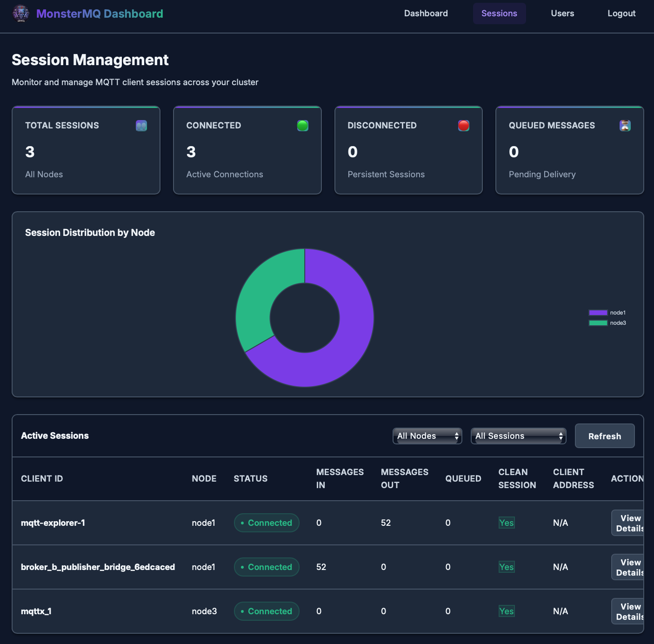Click client ID mqtt-explorer-1
The height and width of the screenshot is (644, 654).
click(53, 523)
